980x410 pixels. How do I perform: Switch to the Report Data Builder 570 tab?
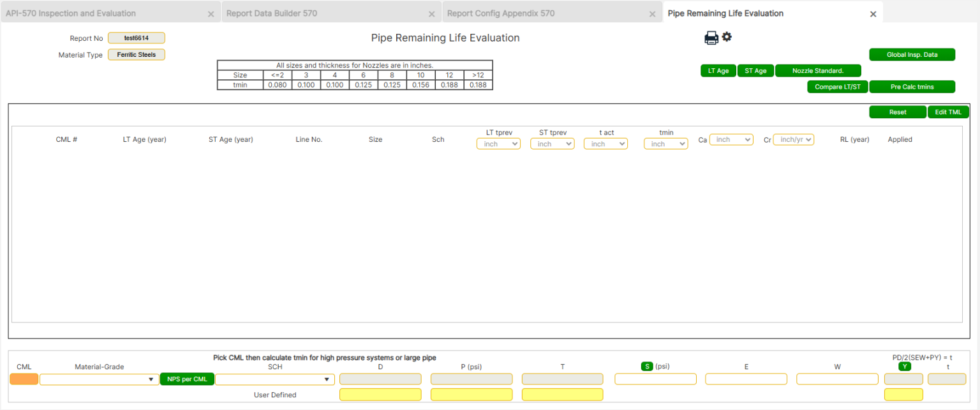click(x=271, y=13)
